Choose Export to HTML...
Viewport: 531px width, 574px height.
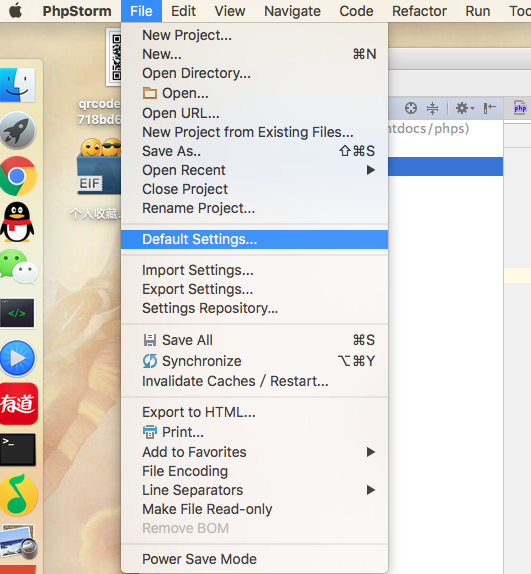coord(254,412)
